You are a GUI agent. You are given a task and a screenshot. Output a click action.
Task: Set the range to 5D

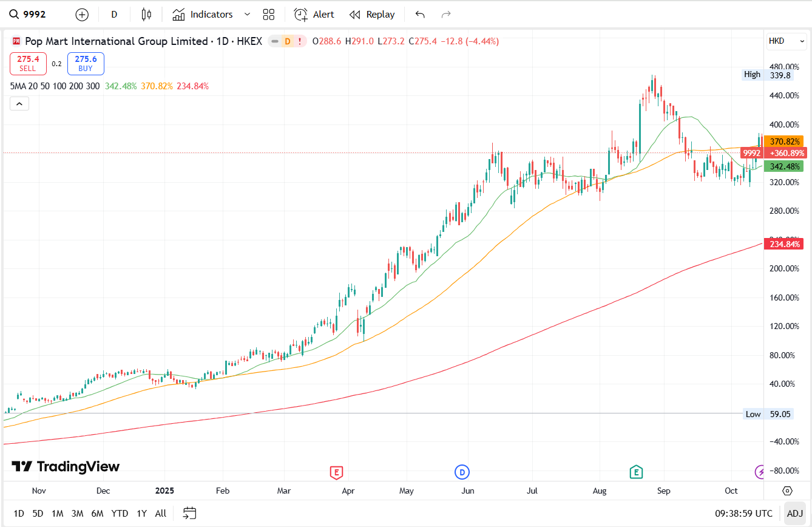click(x=38, y=514)
